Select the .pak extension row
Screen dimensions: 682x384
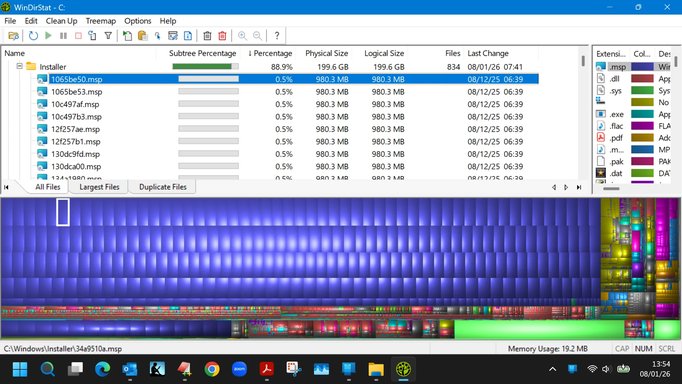pyautogui.click(x=633, y=161)
